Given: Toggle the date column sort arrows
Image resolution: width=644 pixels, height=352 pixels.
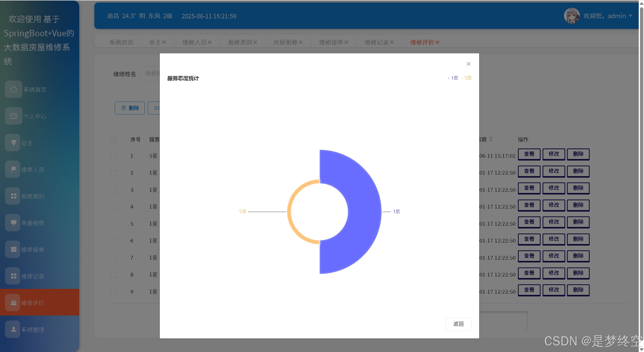Looking at the screenshot, I should tap(491, 139).
